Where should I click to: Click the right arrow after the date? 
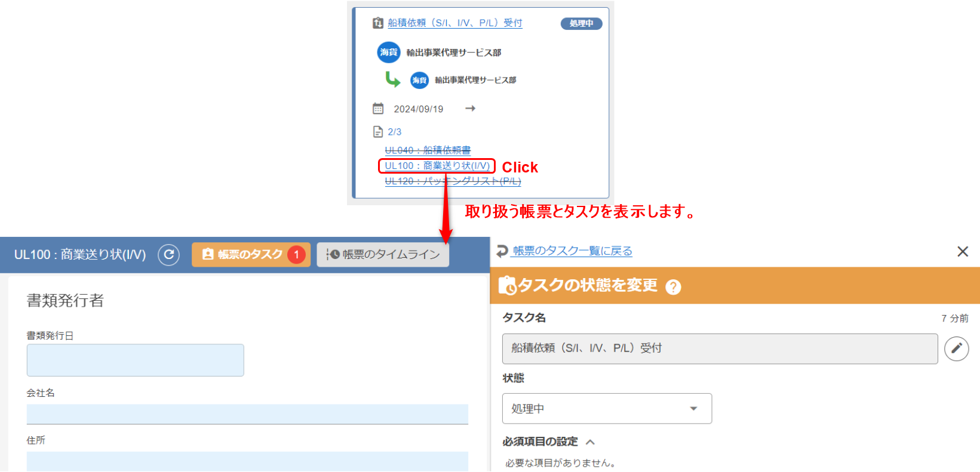click(x=470, y=109)
